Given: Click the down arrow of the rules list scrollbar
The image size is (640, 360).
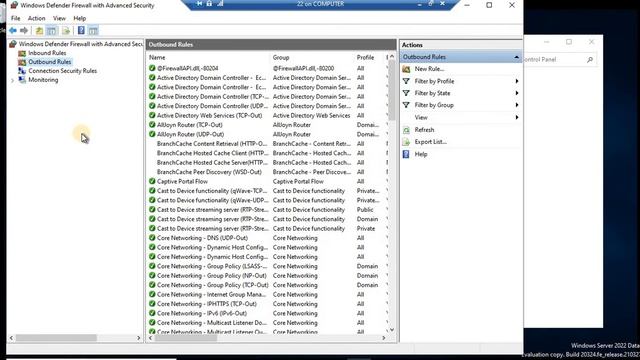Looking at the screenshot, I should click(x=392, y=330).
